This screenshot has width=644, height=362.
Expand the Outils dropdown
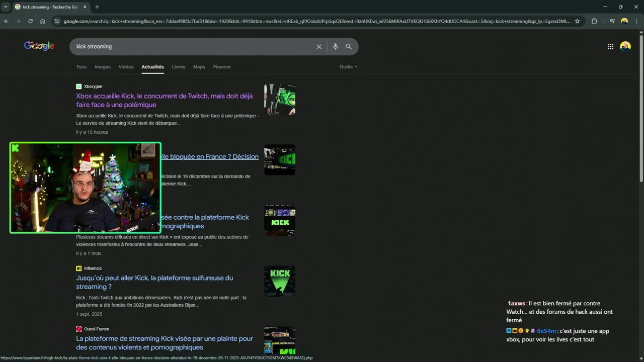(348, 67)
